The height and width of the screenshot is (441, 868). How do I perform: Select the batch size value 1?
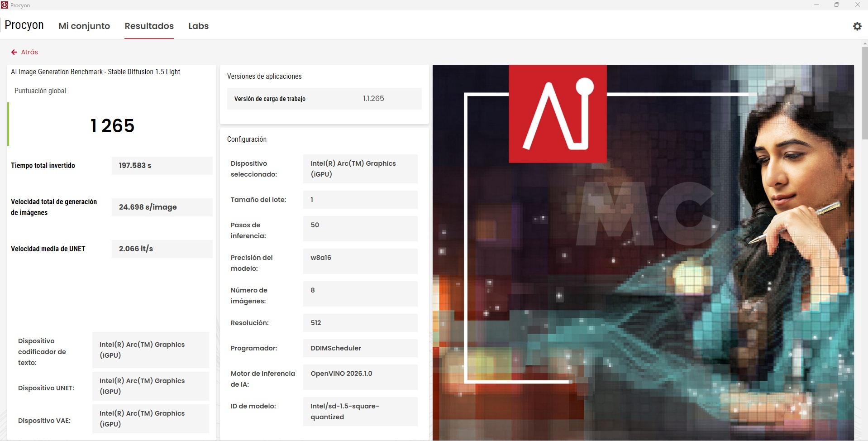tap(360, 200)
